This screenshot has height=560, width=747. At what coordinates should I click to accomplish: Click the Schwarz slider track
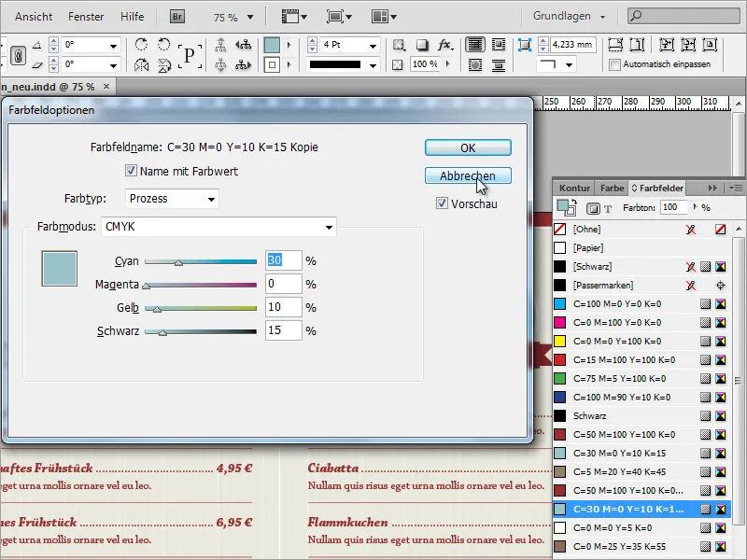coord(201,331)
